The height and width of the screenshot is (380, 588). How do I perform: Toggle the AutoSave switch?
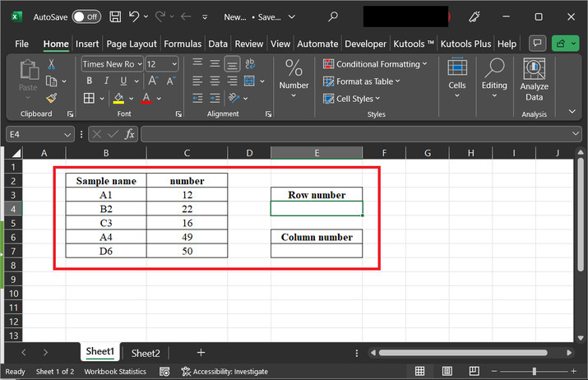coord(86,16)
